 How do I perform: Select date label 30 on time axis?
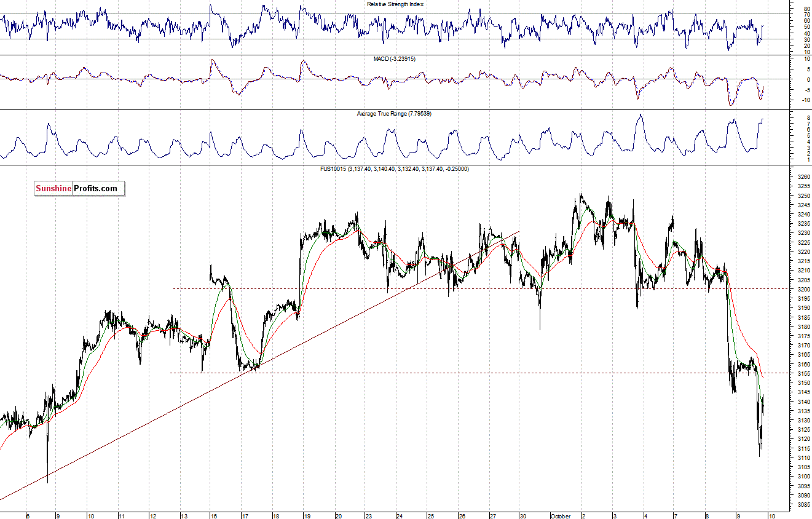[x=523, y=515]
